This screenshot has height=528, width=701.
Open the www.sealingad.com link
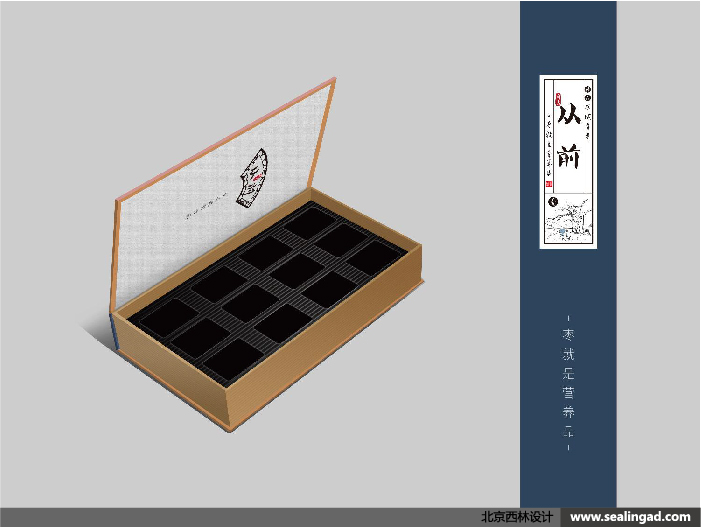[630, 517]
